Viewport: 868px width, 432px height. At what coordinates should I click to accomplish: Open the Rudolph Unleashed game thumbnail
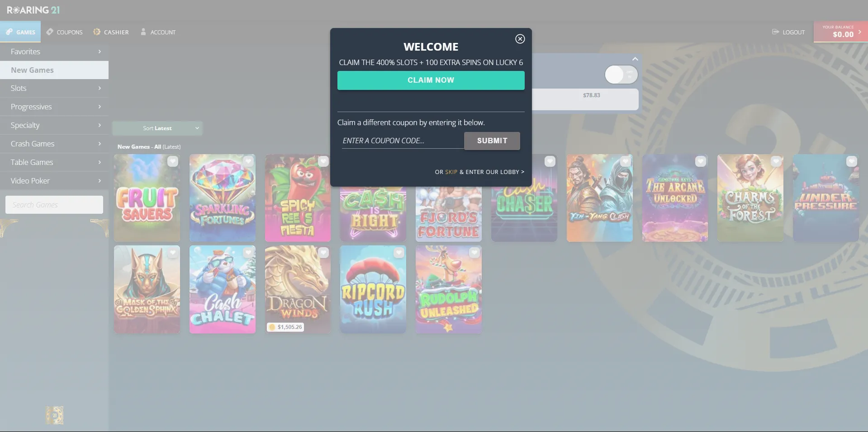coord(448,290)
